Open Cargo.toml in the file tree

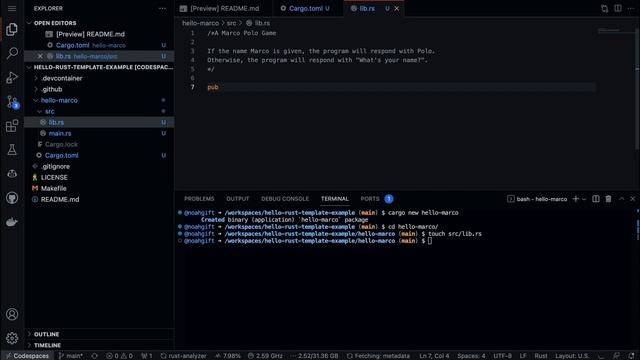(99, 156)
